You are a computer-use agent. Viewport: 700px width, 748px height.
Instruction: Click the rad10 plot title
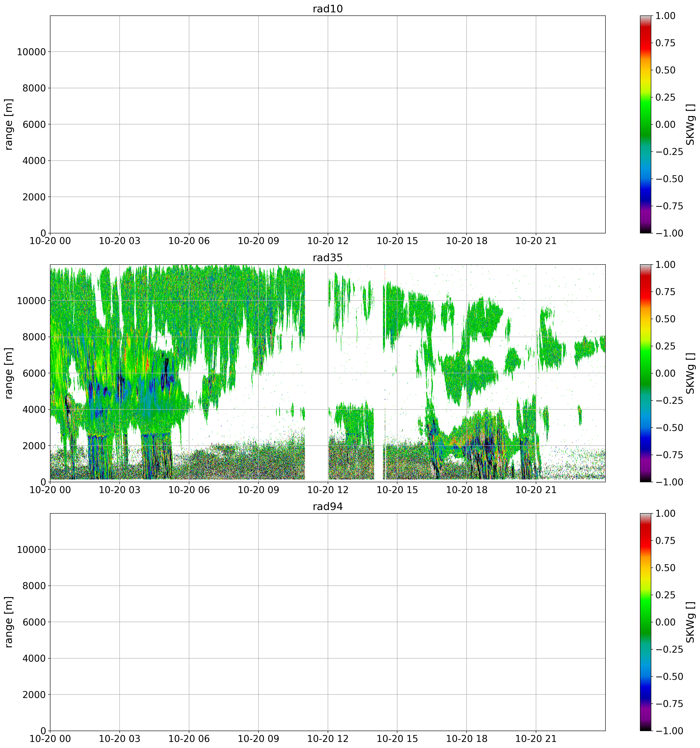(x=328, y=9)
